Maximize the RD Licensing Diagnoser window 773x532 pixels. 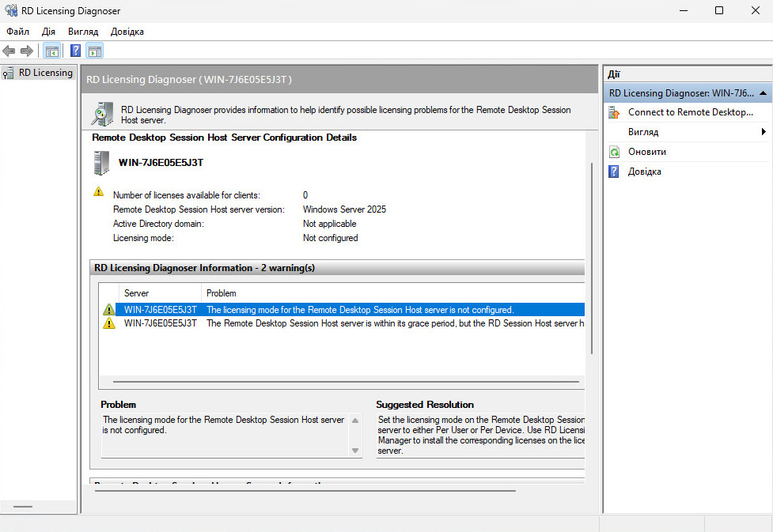click(719, 10)
